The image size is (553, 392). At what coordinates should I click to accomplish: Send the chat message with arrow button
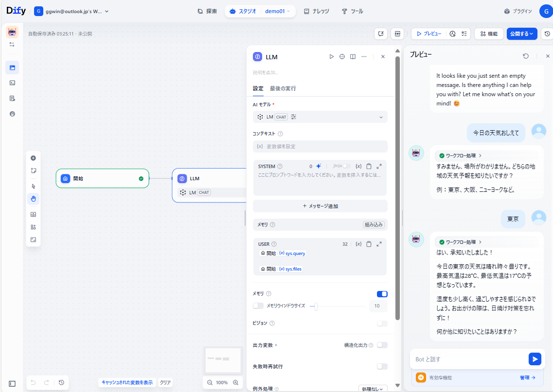click(535, 359)
